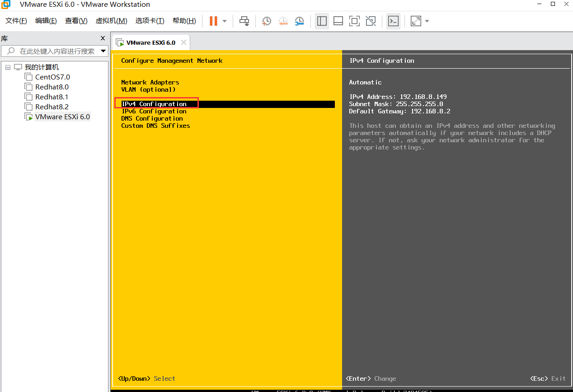
Task: Select IPv6 Configuration entry
Action: (x=154, y=111)
